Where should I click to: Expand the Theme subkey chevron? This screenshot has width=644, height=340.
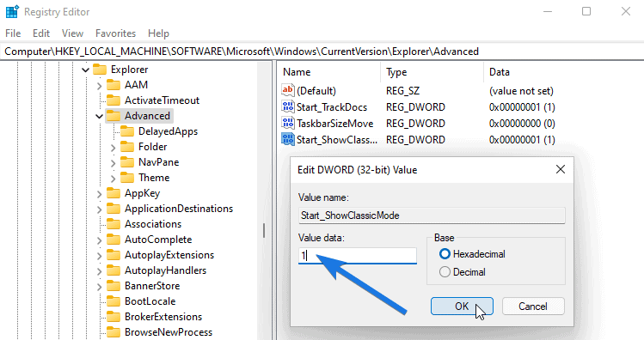click(x=113, y=179)
